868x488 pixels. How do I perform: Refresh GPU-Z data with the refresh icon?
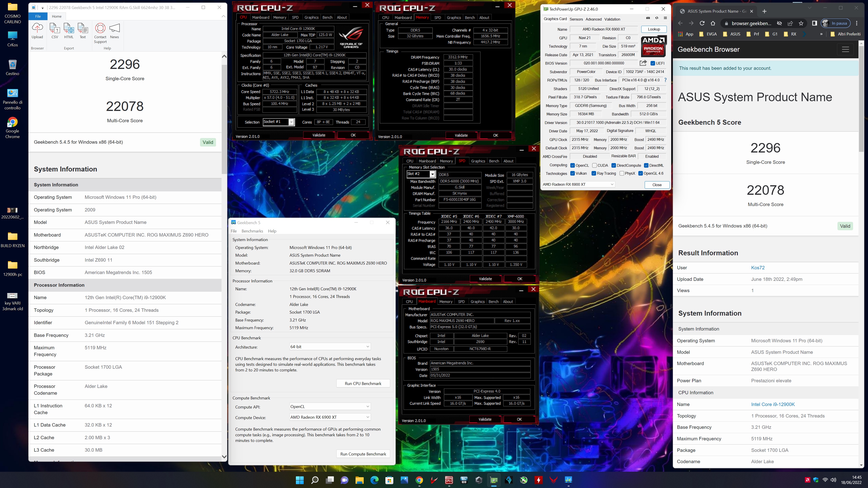point(656,18)
